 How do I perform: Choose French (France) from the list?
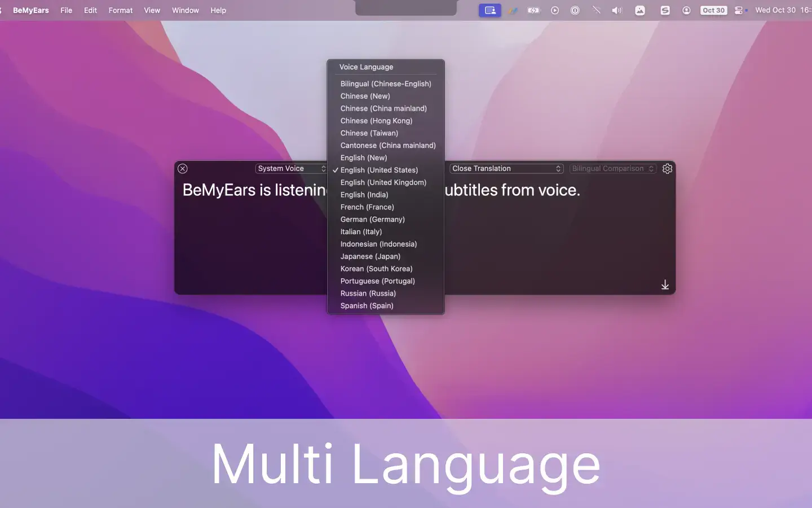pos(367,207)
